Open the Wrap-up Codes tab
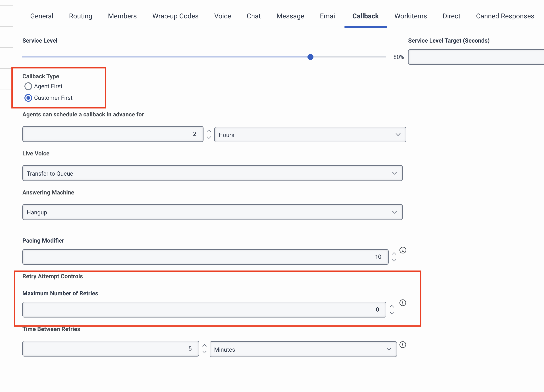 tap(175, 16)
